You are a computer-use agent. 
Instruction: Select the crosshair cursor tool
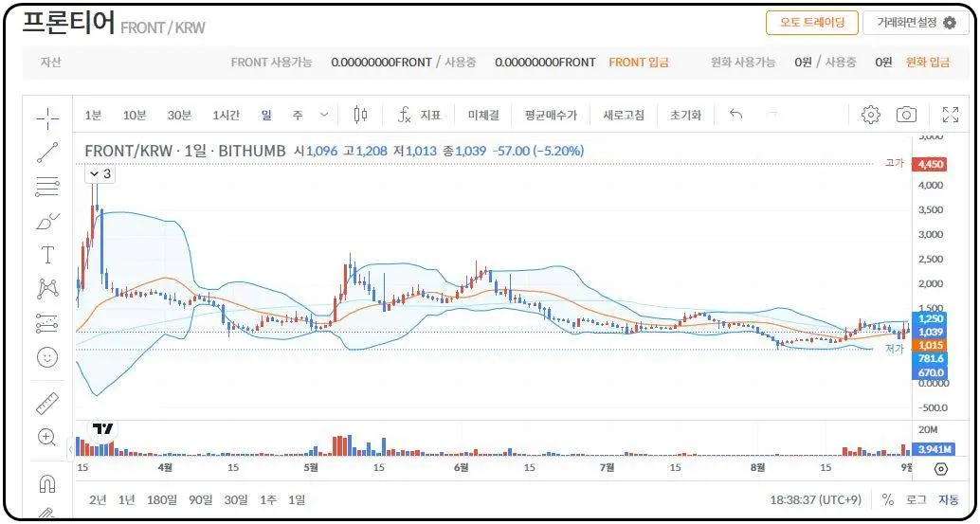pos(47,117)
